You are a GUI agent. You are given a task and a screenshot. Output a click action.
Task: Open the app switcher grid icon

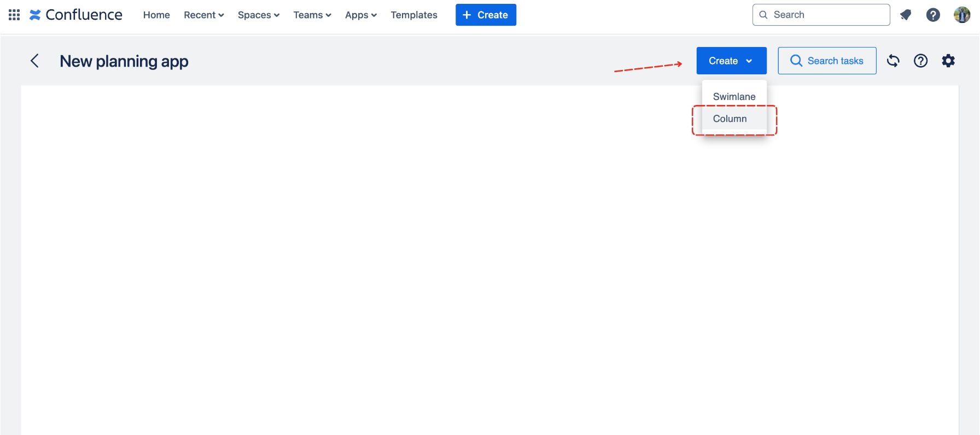click(x=14, y=15)
